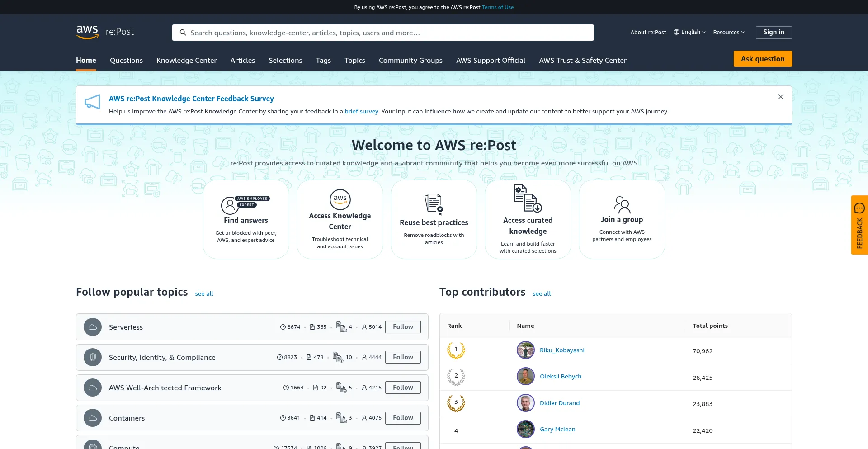Open the Feedback side tab
This screenshot has height=449, width=868.
(859, 225)
